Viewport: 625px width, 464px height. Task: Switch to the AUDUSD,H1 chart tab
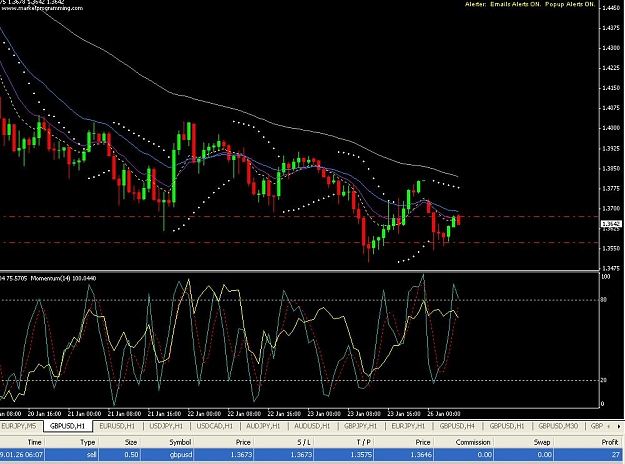[312, 426]
